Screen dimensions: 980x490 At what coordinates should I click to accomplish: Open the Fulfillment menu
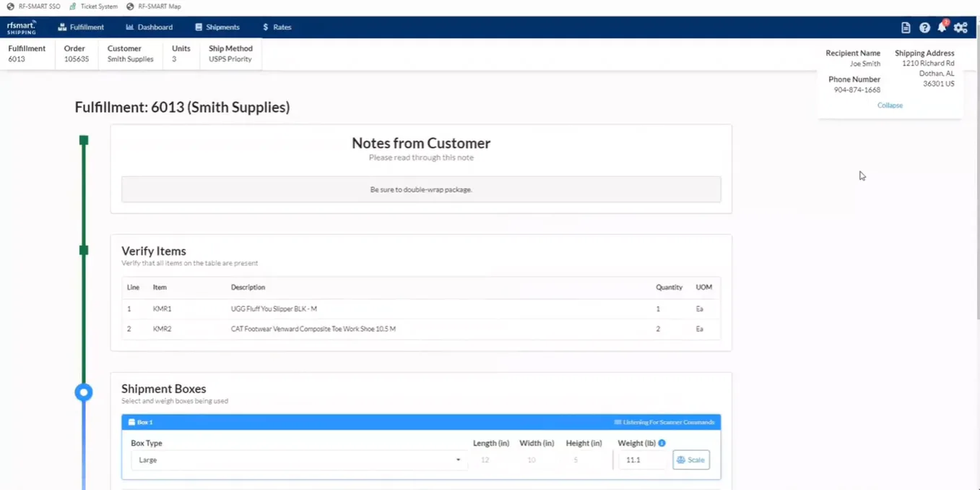(x=81, y=27)
